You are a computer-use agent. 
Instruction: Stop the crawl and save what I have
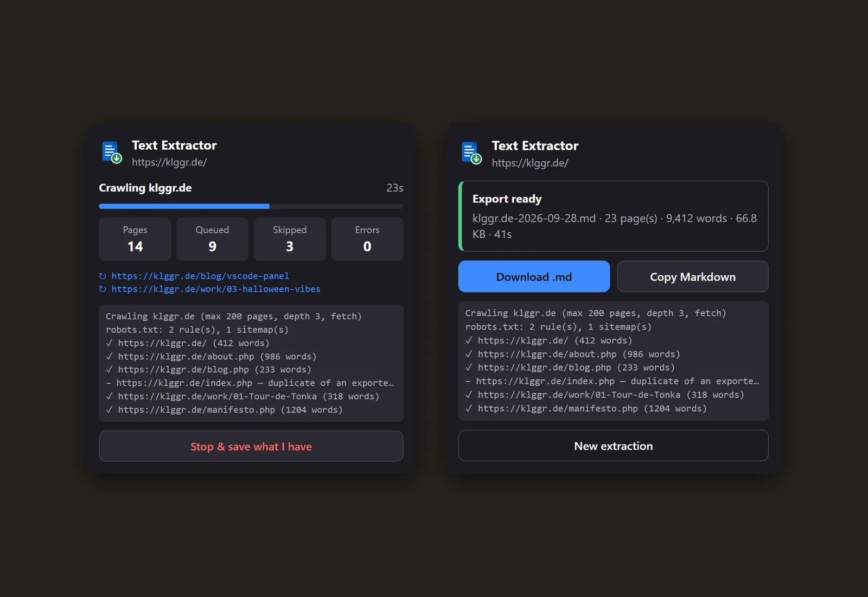pos(251,446)
